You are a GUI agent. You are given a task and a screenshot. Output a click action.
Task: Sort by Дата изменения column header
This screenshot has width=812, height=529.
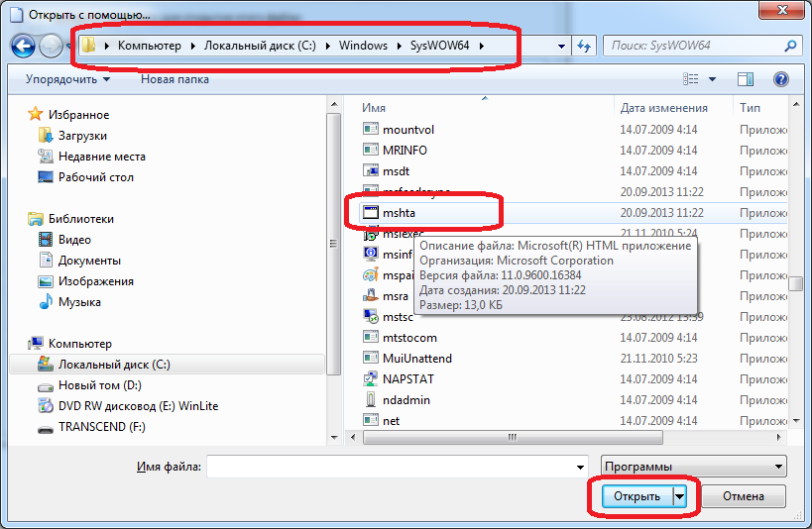[x=663, y=108]
